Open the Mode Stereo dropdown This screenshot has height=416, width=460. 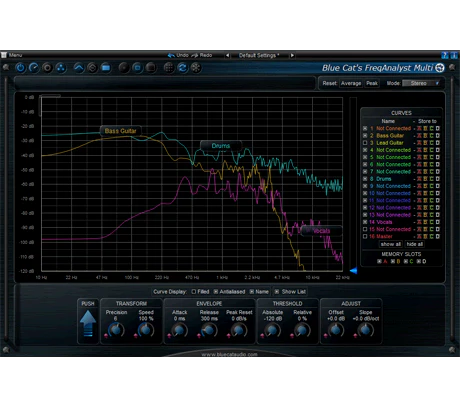click(422, 83)
